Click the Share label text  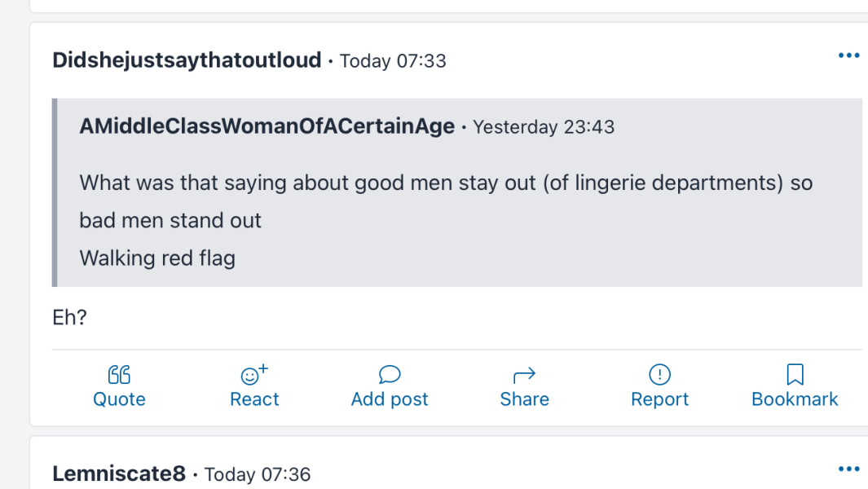(524, 399)
